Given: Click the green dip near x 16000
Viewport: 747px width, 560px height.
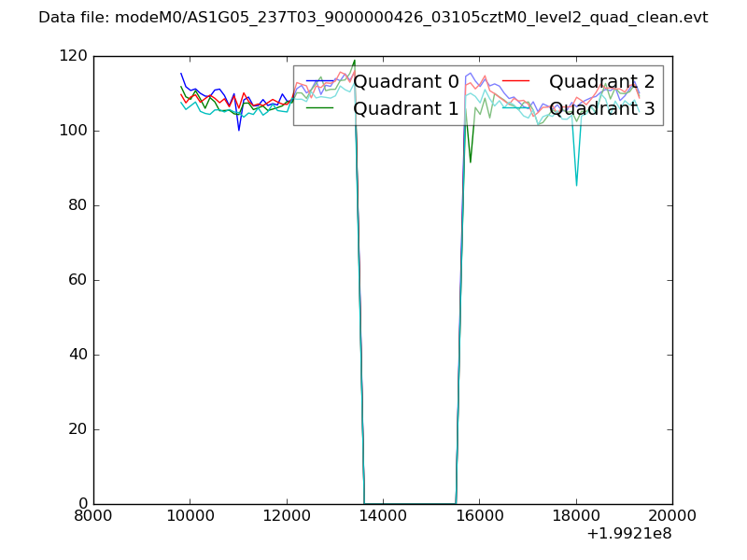Looking at the screenshot, I should click(471, 159).
